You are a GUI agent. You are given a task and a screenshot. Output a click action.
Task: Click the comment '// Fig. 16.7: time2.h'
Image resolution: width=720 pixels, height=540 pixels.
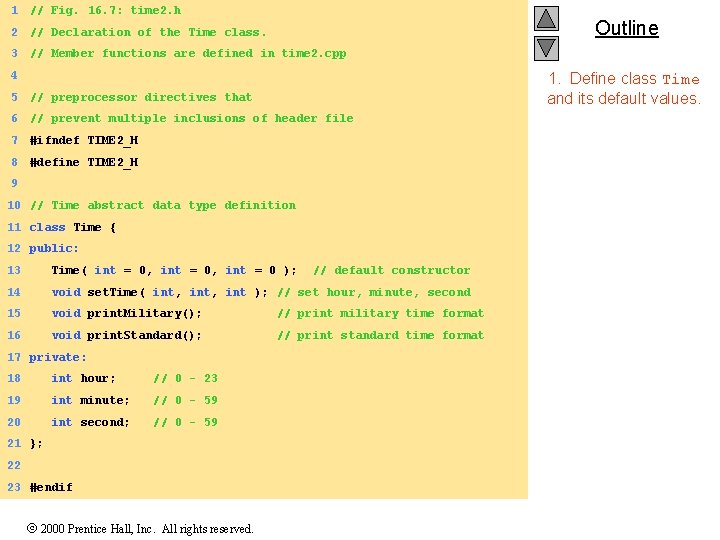[x=105, y=10]
